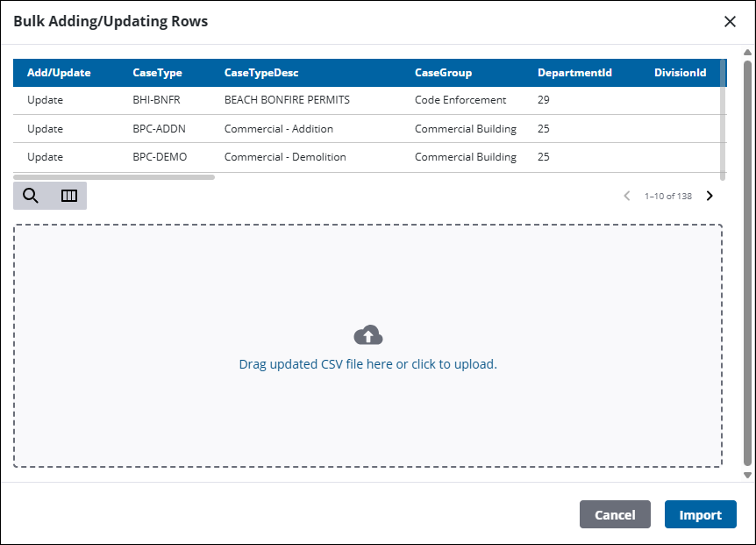This screenshot has height=545, width=756.
Task: Click the BEACH BONFIRE PERMITS description
Action: point(287,100)
